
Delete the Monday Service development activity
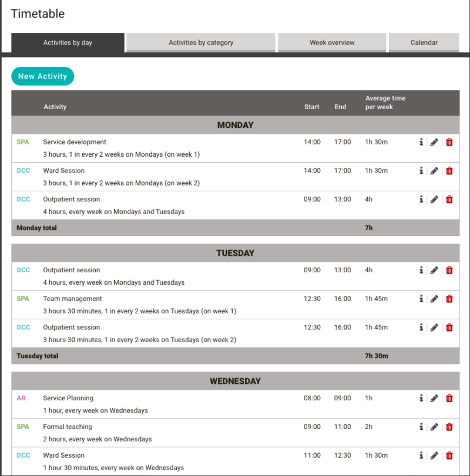pos(449,142)
